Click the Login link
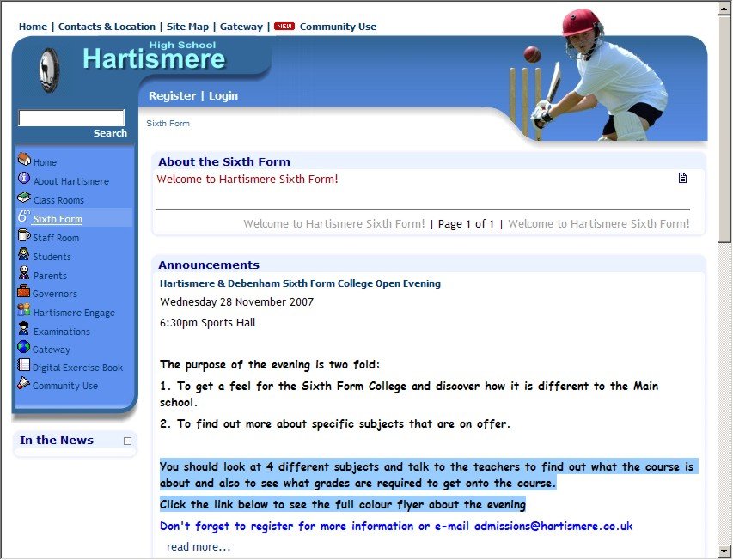Image resolution: width=733 pixels, height=560 pixels. click(223, 96)
